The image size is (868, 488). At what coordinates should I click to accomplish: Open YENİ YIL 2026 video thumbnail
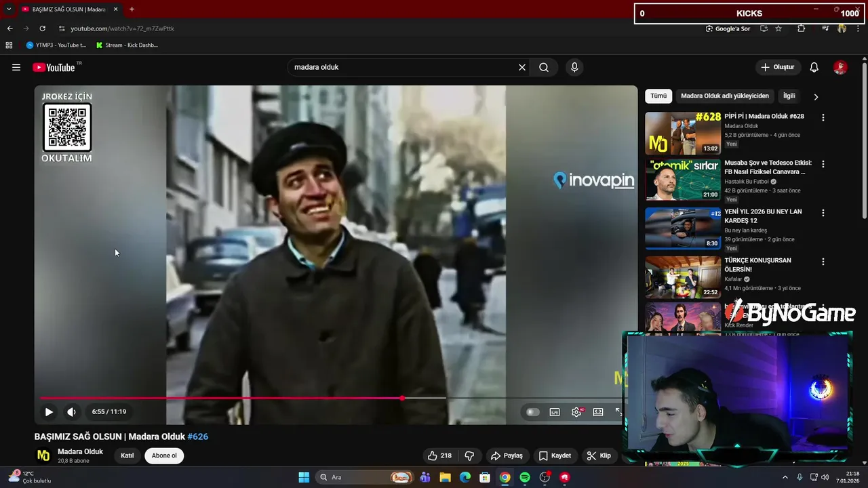click(x=683, y=228)
